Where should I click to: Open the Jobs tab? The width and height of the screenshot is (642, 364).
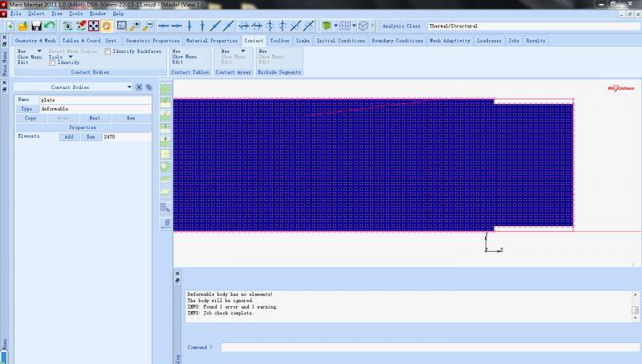point(513,40)
